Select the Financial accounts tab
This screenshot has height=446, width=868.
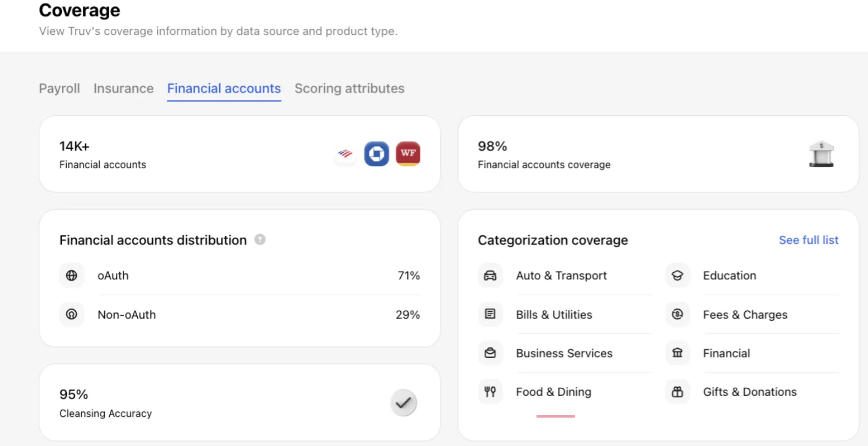(224, 88)
